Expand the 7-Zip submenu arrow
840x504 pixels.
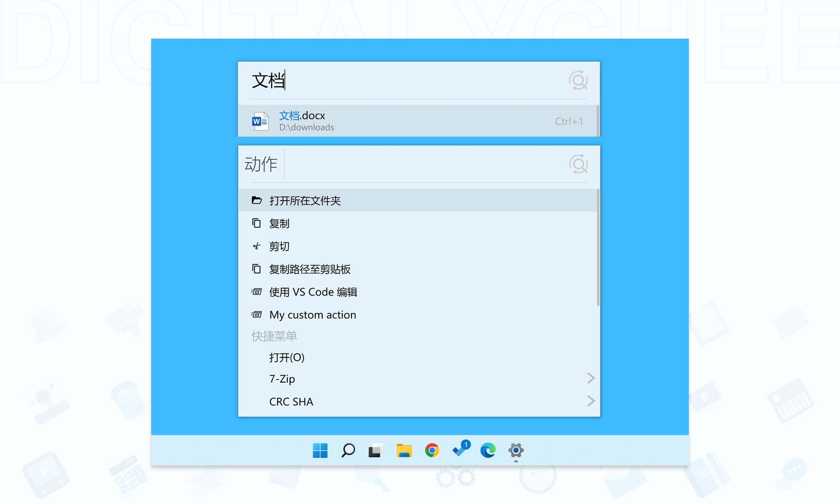[591, 378]
